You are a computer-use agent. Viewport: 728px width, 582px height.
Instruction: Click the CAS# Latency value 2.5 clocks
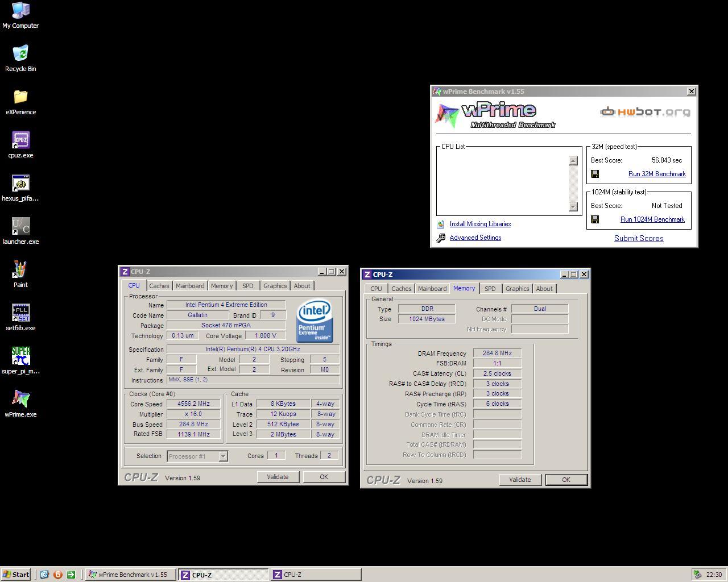pyautogui.click(x=497, y=374)
